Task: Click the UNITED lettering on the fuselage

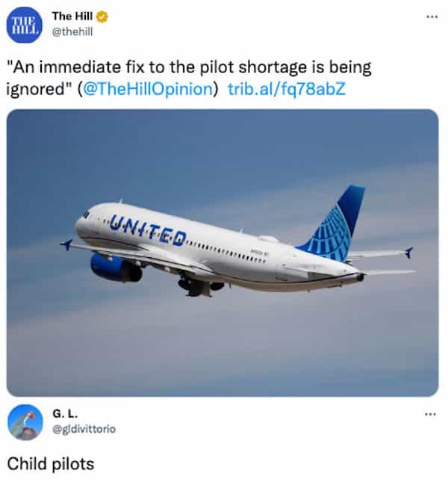Action: click(x=149, y=229)
